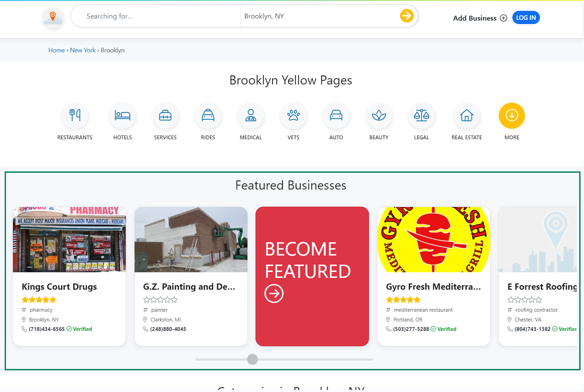The height and width of the screenshot is (392, 584).
Task: Click the Beauty lotus icon
Action: pos(379,116)
